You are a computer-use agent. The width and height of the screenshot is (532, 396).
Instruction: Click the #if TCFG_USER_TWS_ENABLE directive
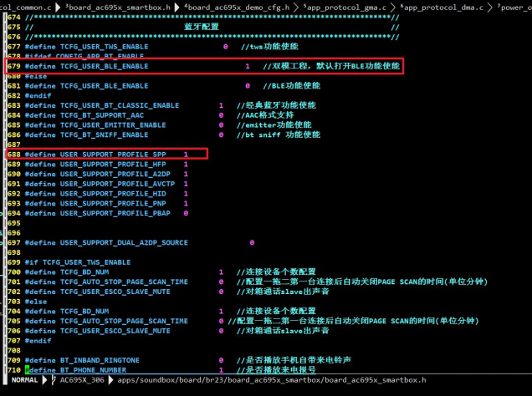(78, 262)
